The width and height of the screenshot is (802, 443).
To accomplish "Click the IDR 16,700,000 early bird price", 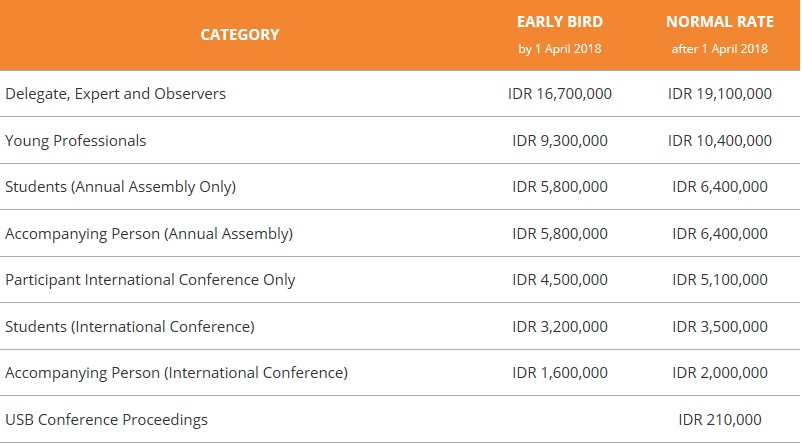I will 560,94.
